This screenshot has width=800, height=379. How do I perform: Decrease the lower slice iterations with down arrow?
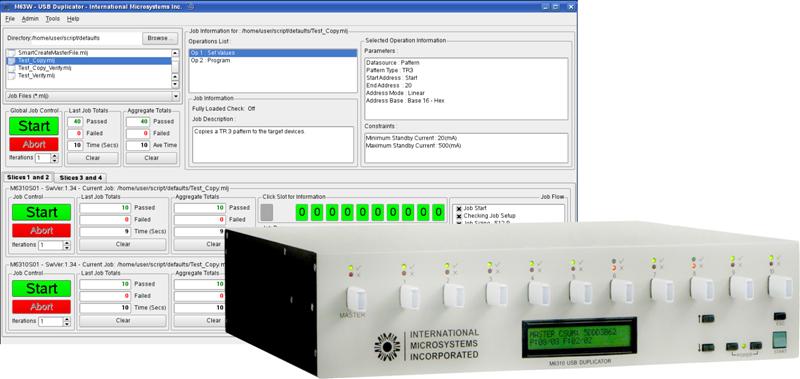66,324
